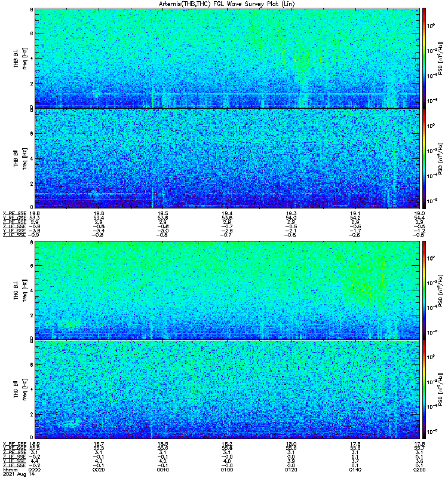Click the THB X_RE_GSE value '19.3'
448x478 pixels.
point(291,214)
